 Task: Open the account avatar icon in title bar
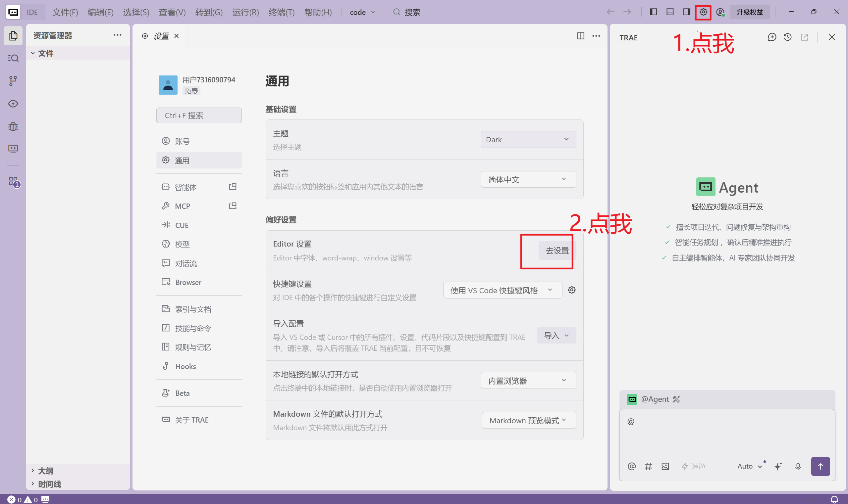point(720,12)
